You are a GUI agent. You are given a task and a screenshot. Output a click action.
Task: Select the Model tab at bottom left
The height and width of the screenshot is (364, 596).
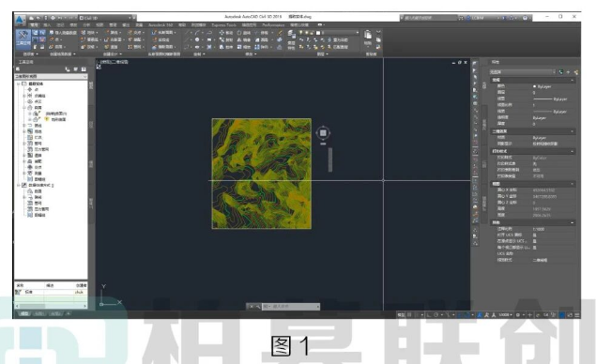[24, 314]
